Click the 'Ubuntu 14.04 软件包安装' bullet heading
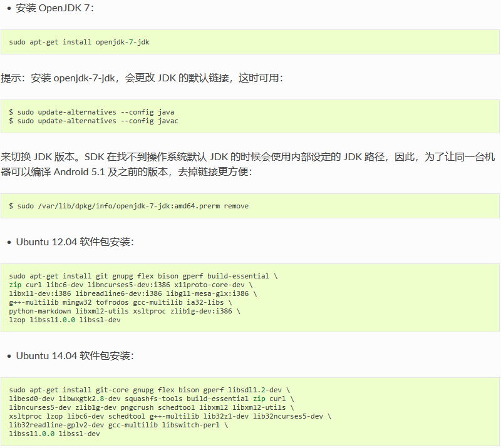 coord(75,356)
